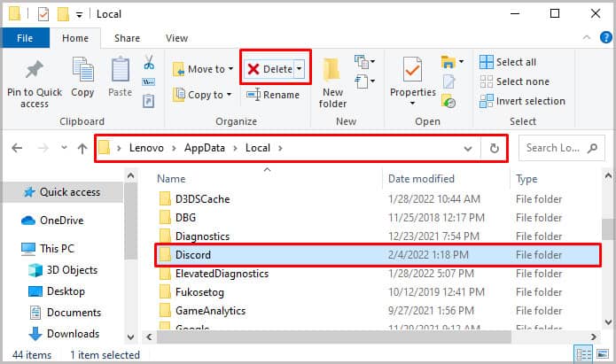Select This PC in navigation pane
This screenshot has width=616, height=364.
47,249
